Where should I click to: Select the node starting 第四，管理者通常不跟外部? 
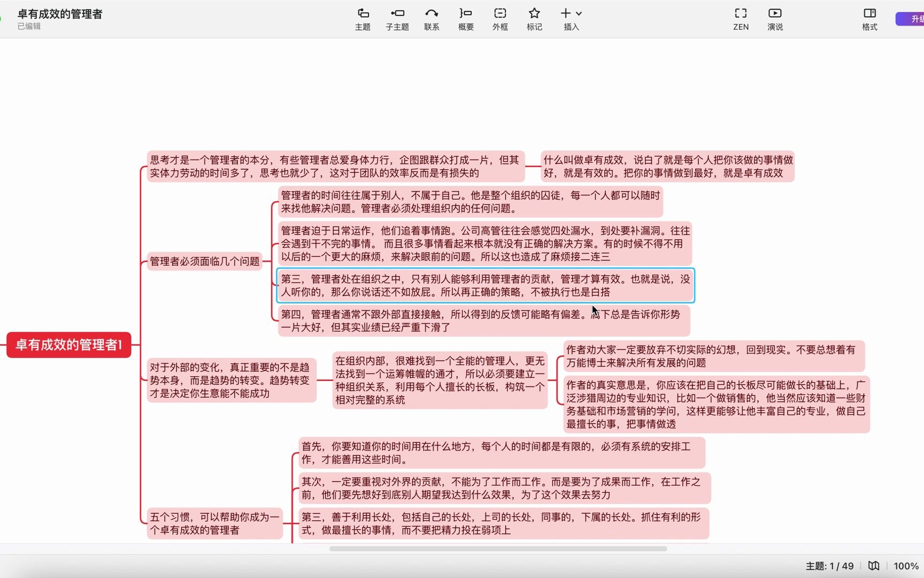coord(484,321)
